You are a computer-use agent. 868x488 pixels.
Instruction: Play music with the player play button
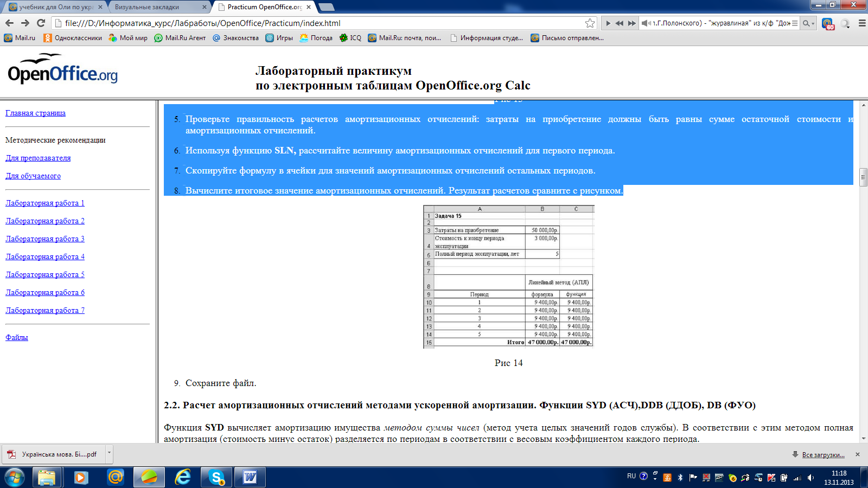tap(608, 23)
